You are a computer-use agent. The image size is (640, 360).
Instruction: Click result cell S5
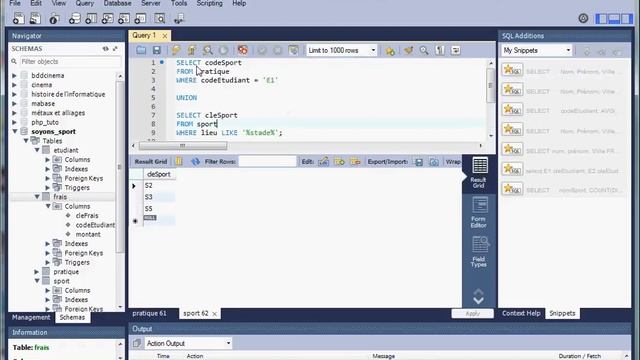tap(159, 209)
